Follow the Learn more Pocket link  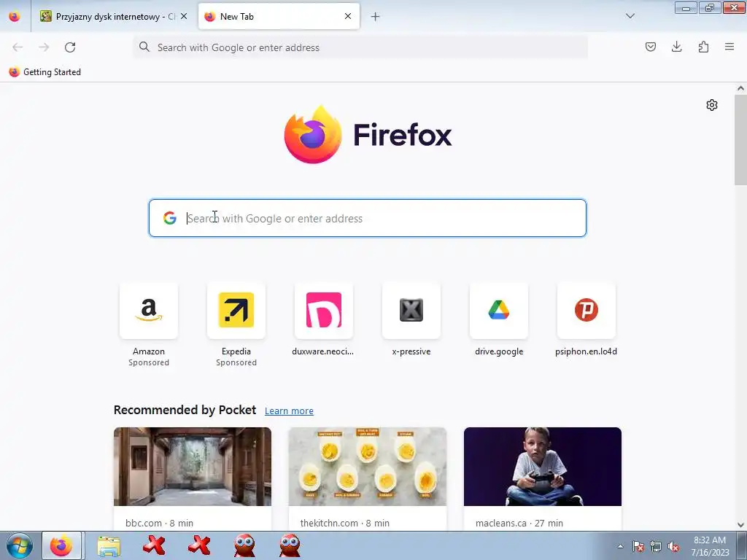point(289,411)
